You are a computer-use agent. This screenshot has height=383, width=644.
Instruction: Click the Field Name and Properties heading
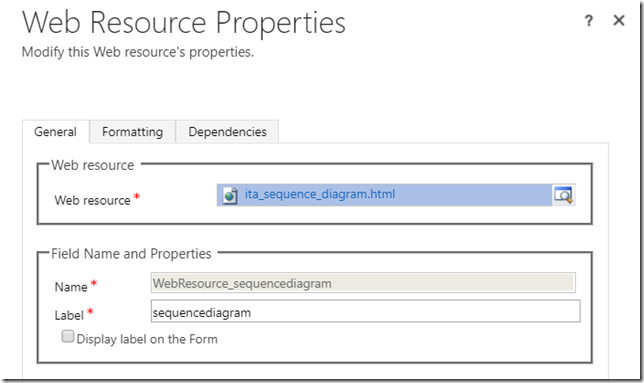(x=131, y=254)
